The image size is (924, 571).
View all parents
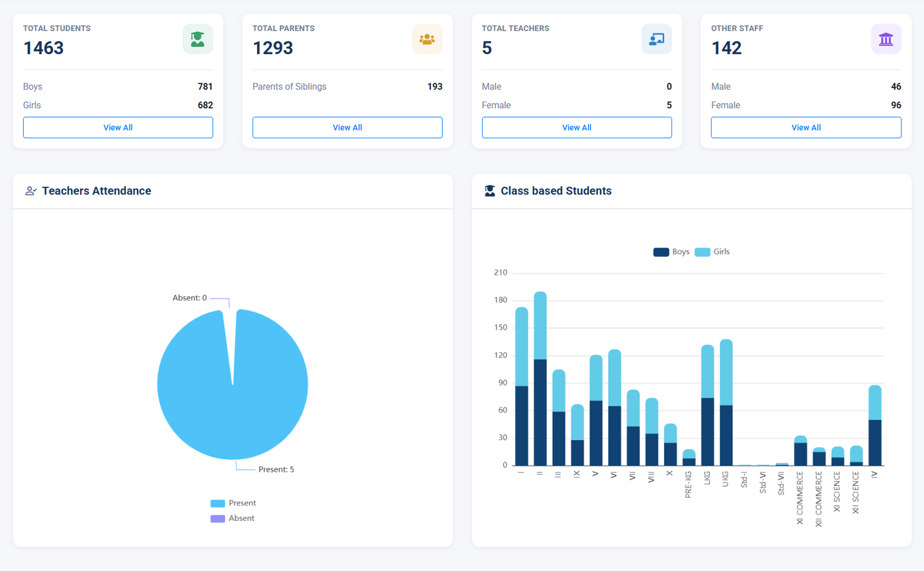click(x=347, y=127)
